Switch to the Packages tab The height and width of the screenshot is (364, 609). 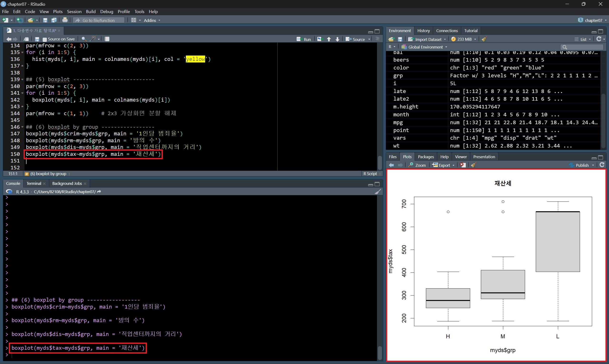426,157
